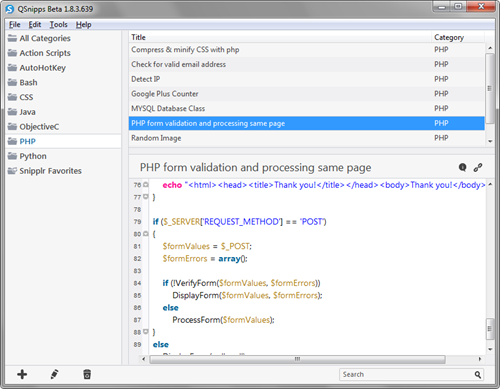Click the code horizontal scroll left arrow
The width and height of the screenshot is (500, 389).
point(144,359)
